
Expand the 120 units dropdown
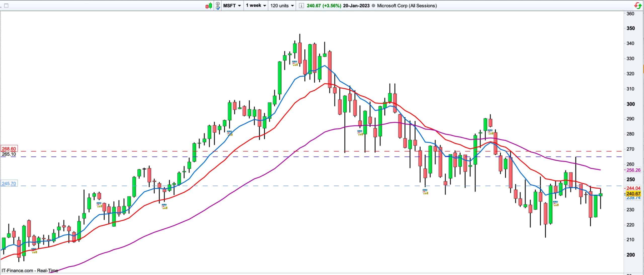pos(282,6)
